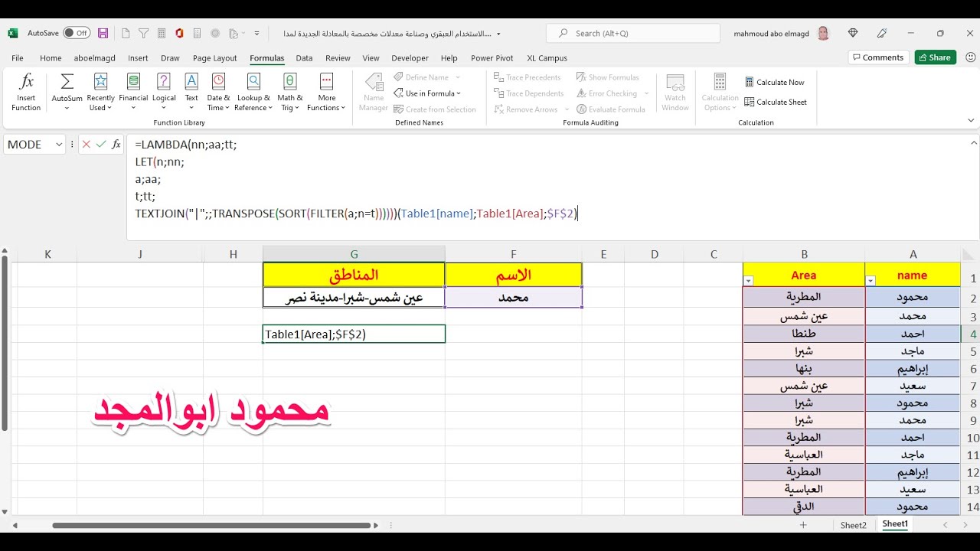The height and width of the screenshot is (551, 980).
Task: Select column G header
Action: [x=354, y=254]
